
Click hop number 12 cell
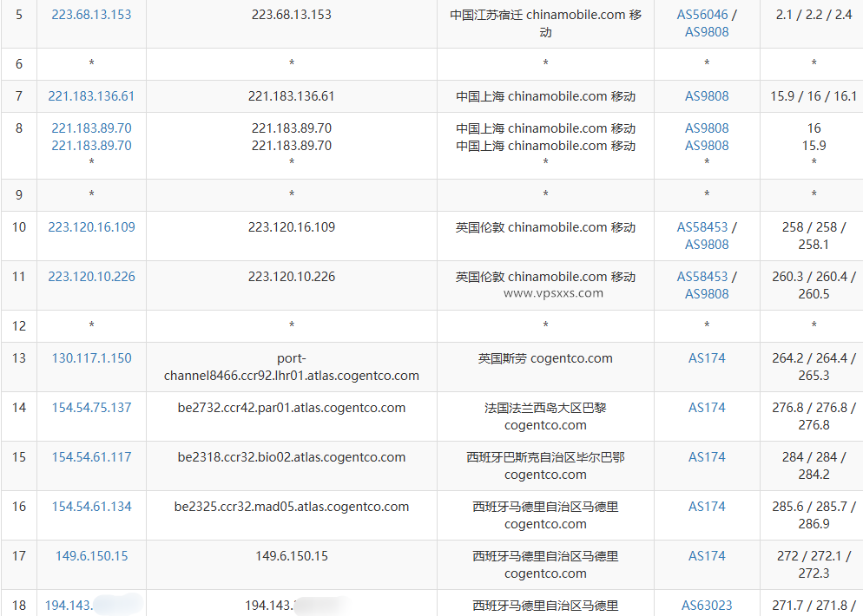tap(19, 325)
